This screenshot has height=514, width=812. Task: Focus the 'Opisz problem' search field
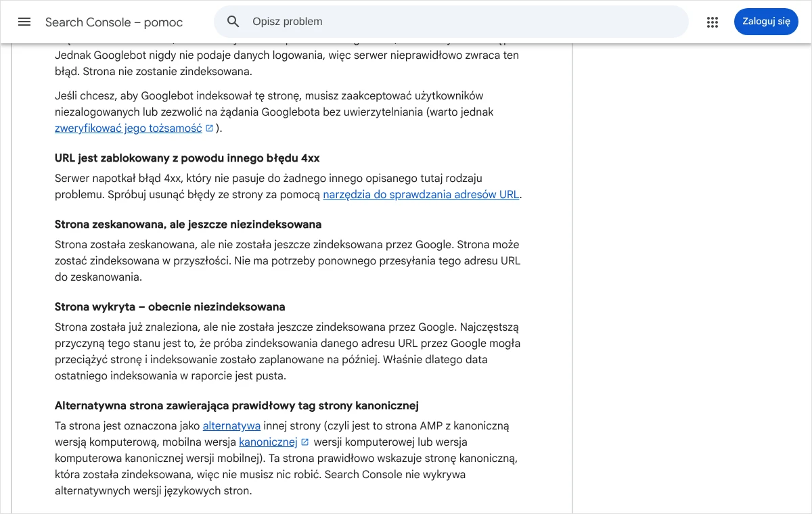451,22
